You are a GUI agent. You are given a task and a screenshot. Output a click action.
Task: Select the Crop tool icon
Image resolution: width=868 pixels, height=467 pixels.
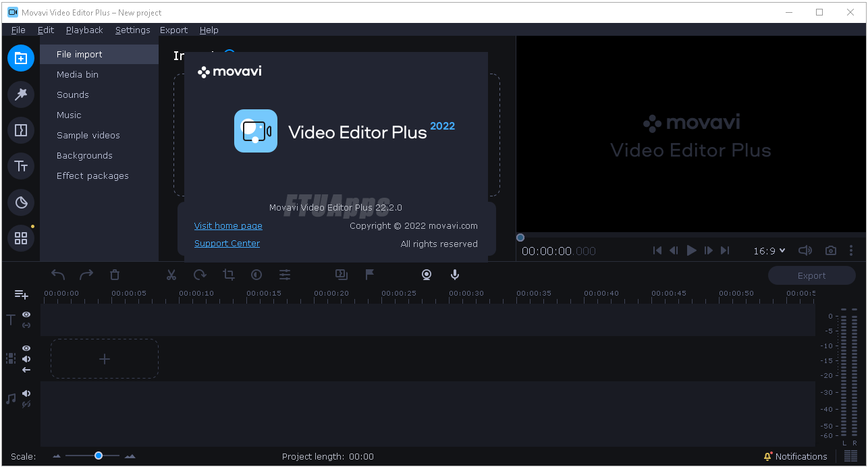229,275
